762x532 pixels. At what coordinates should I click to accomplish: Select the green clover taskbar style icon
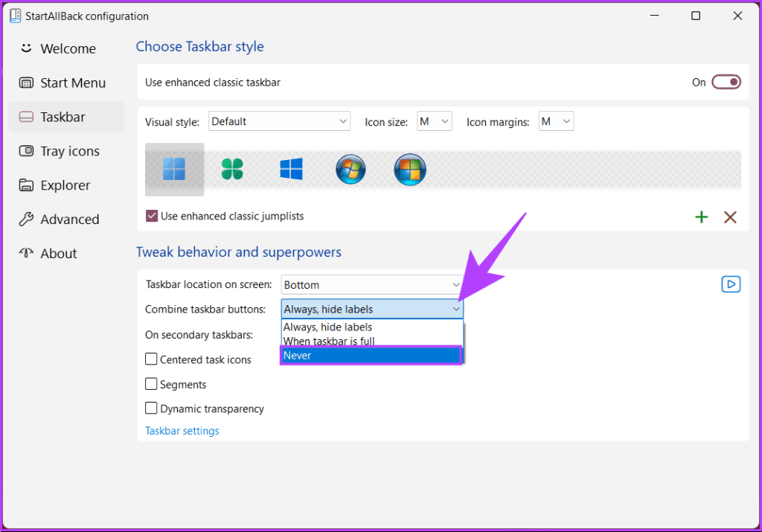click(232, 169)
